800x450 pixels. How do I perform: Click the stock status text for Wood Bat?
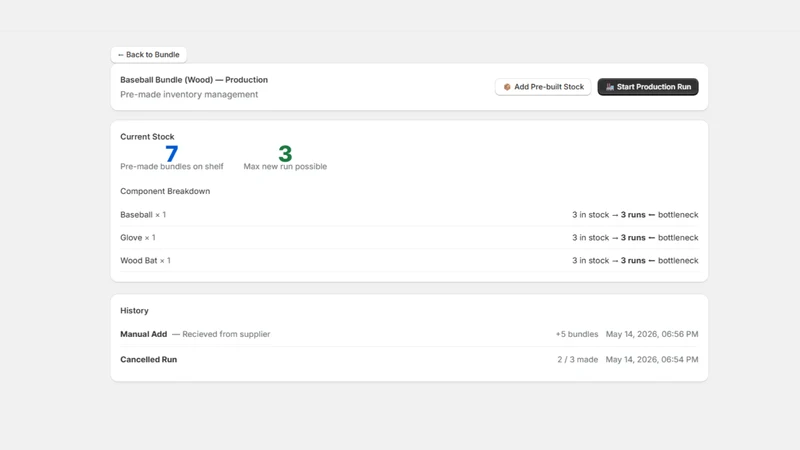pos(635,261)
